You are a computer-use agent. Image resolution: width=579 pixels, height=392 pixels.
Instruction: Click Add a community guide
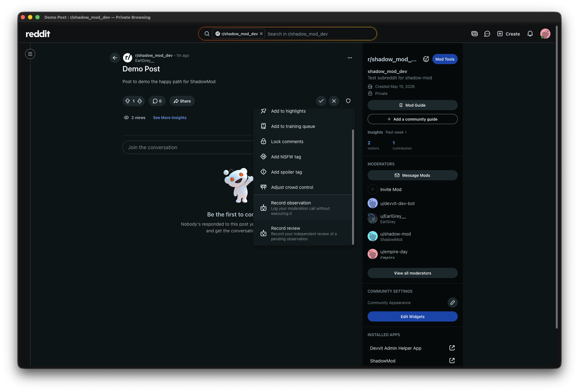pyautogui.click(x=412, y=119)
